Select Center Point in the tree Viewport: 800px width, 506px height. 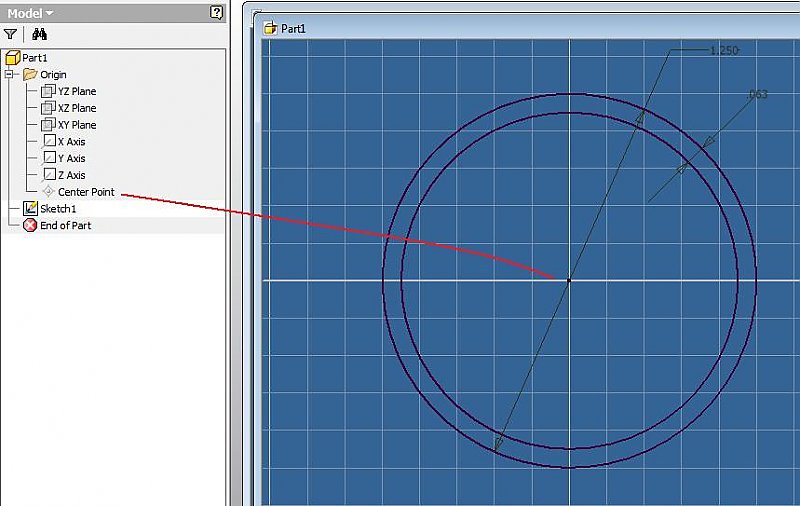point(86,192)
